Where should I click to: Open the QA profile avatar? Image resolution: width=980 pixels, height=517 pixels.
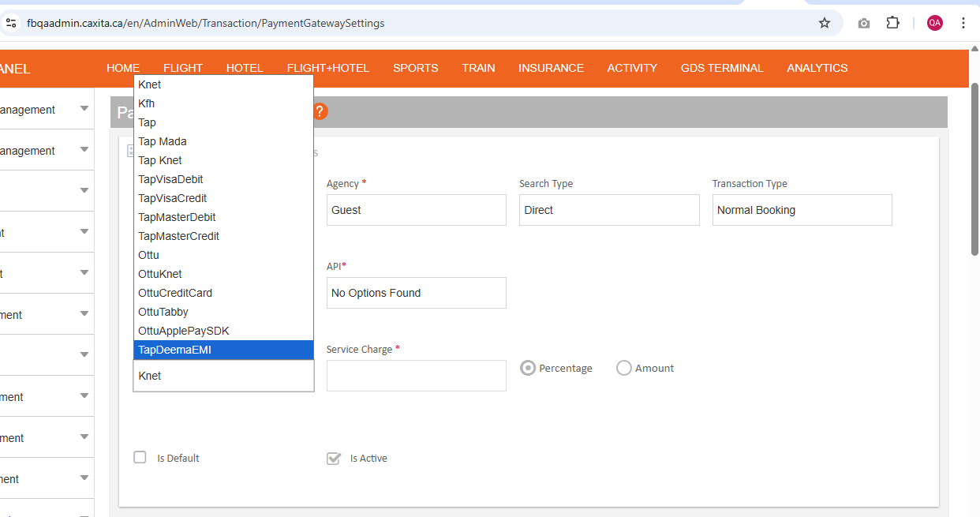pyautogui.click(x=934, y=23)
